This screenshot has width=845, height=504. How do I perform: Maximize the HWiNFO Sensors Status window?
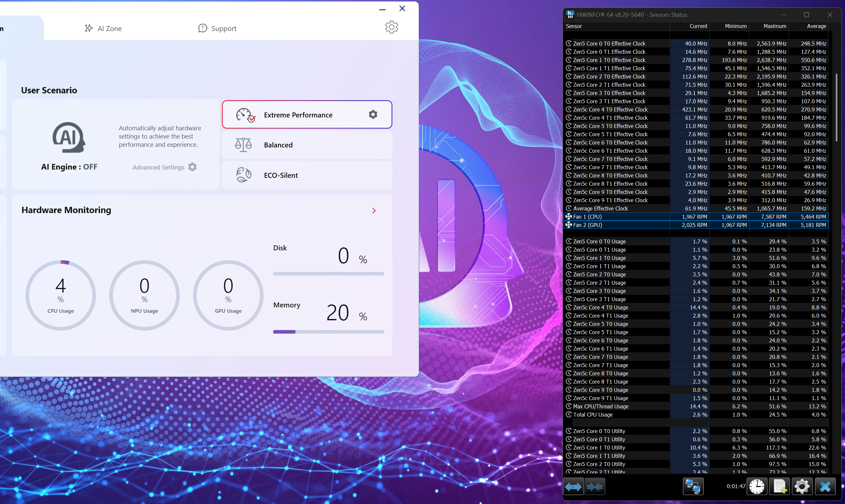[x=806, y=15]
